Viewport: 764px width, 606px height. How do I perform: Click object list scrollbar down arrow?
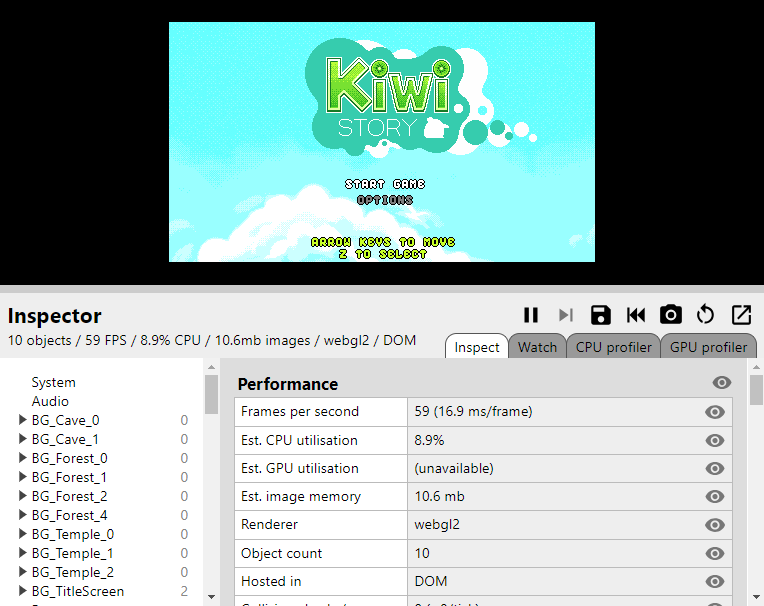pyautogui.click(x=211, y=596)
